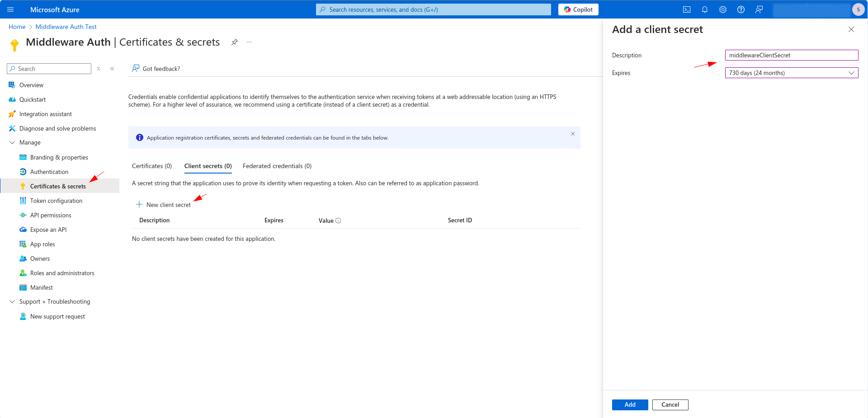Screen dimensions: 868x418
Task: Click New client secret
Action: [164, 205]
